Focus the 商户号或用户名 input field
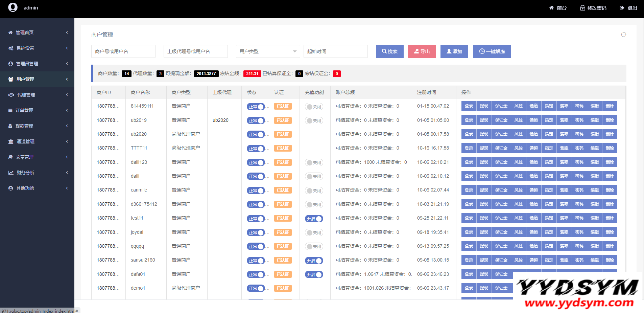The width and height of the screenshot is (644, 313). pos(123,51)
